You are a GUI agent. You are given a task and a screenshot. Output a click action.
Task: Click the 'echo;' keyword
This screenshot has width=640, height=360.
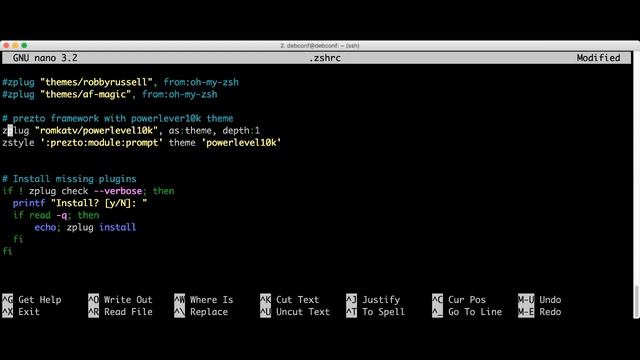point(47,227)
